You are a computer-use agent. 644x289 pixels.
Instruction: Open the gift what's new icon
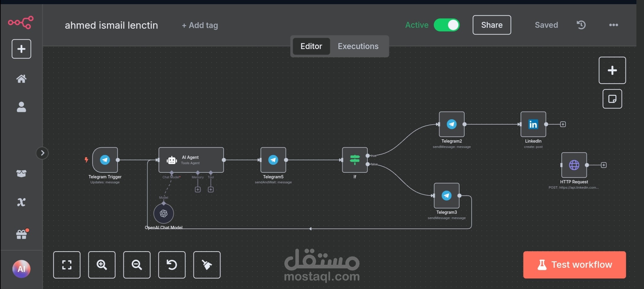(21, 234)
